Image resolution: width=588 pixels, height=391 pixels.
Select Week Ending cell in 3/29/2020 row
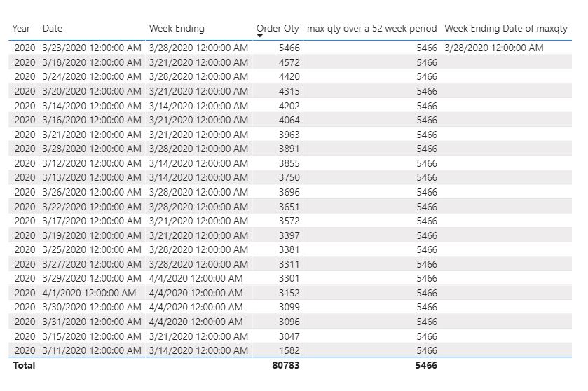coord(196,279)
